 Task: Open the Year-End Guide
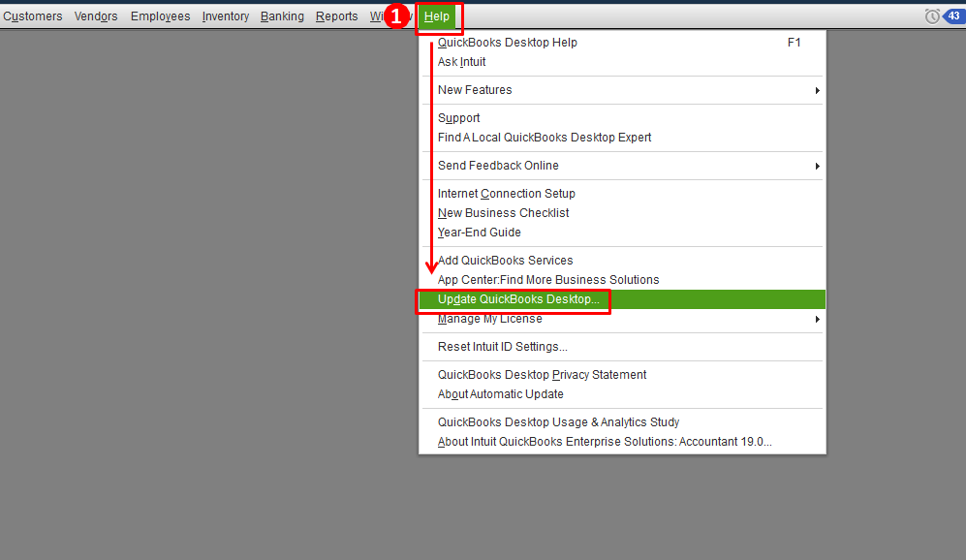click(622, 233)
